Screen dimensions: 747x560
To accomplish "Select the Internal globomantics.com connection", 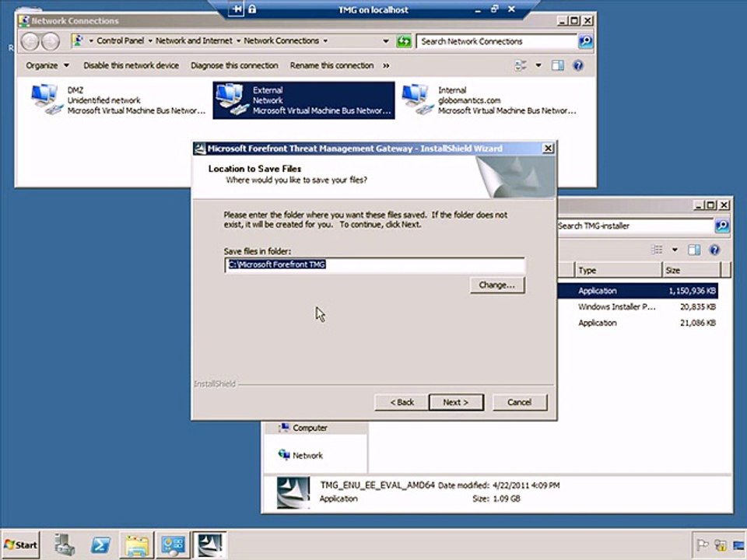I will coord(489,100).
